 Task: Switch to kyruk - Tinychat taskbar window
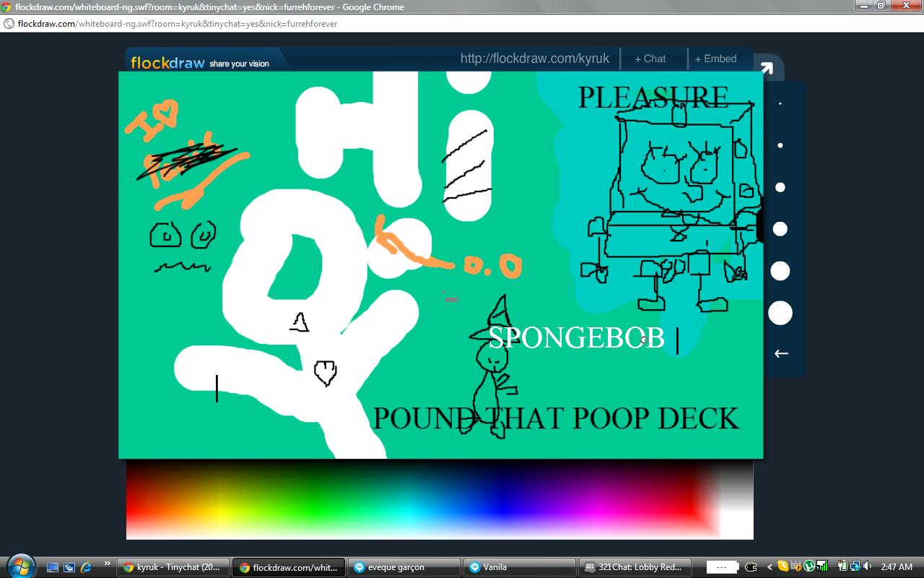coord(174,567)
